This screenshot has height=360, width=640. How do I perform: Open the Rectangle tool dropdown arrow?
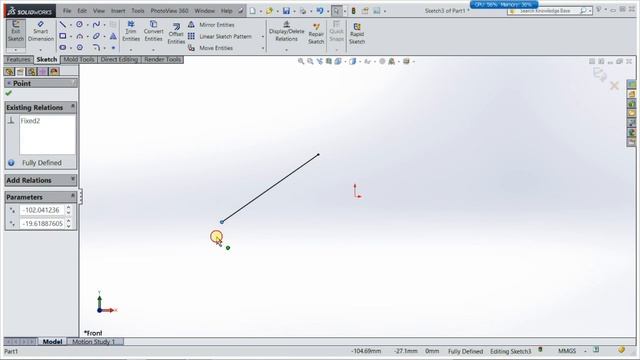[70, 36]
